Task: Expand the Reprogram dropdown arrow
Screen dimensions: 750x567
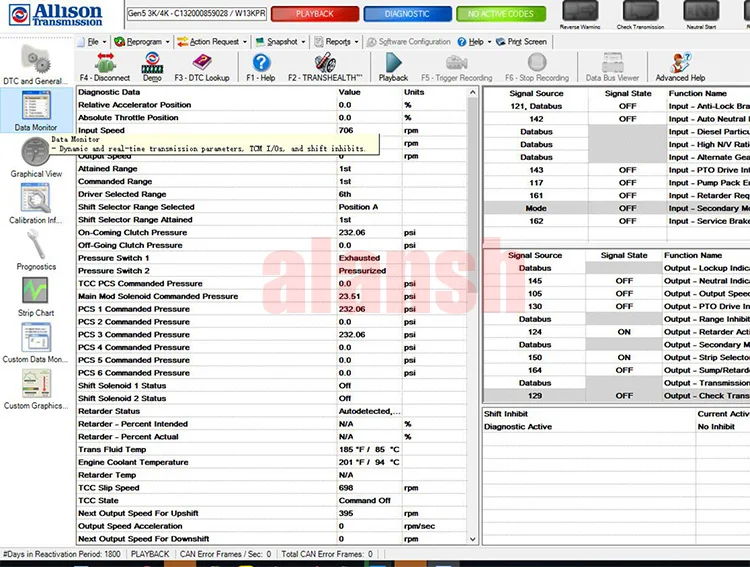Action: click(167, 42)
